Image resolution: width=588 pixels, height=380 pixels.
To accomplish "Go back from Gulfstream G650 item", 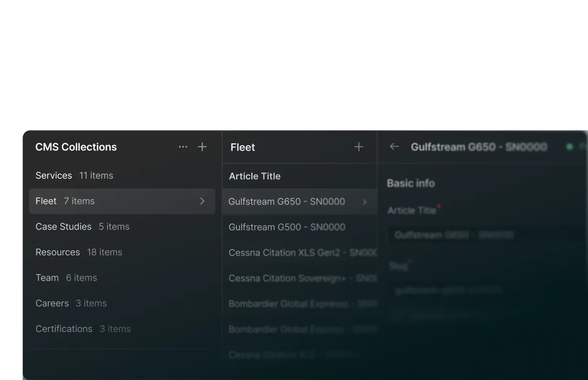I will [x=394, y=147].
